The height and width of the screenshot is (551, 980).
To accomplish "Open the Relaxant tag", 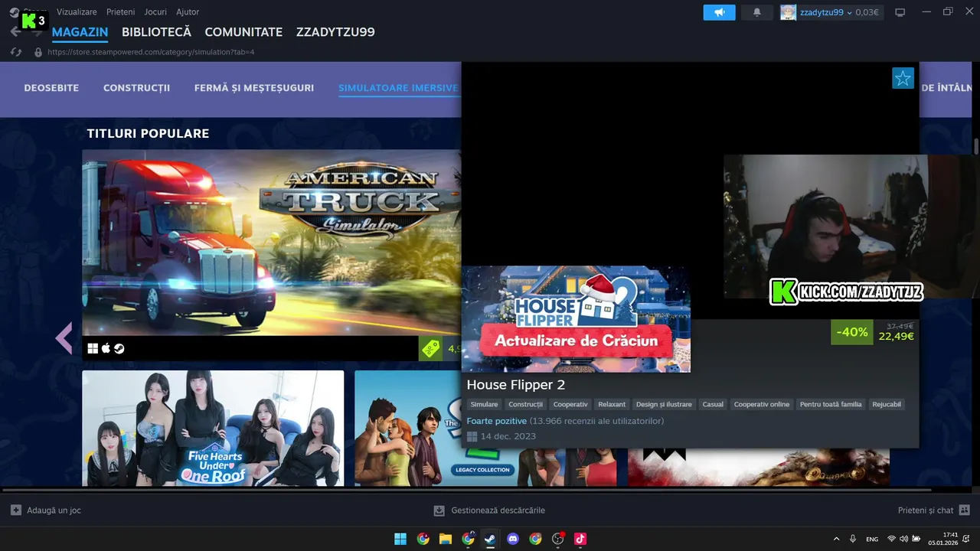I will coord(612,404).
